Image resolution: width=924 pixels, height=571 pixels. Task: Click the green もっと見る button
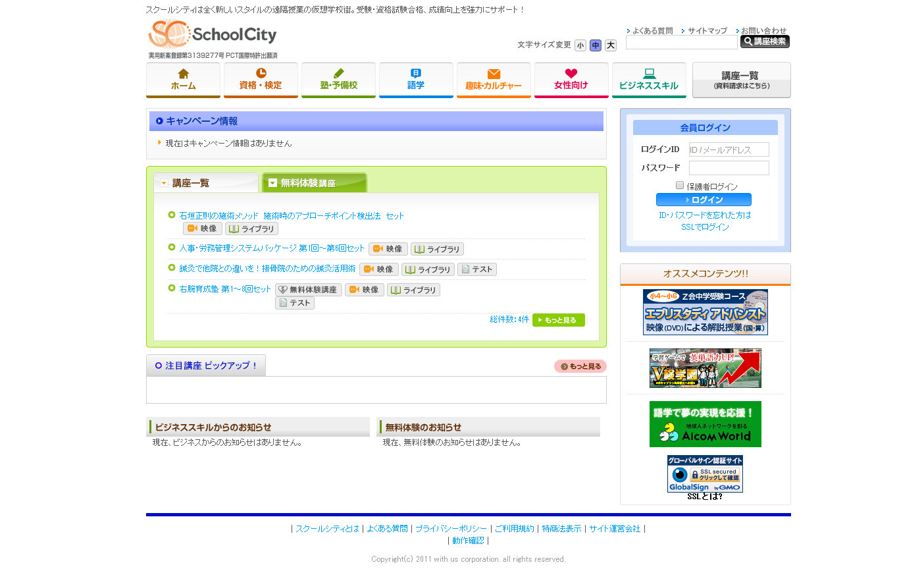click(x=558, y=320)
